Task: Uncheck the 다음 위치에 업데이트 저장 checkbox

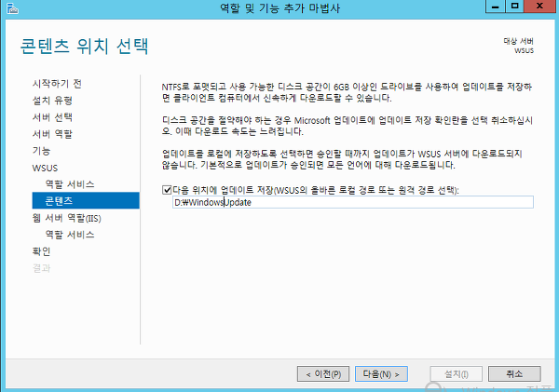Action: point(167,190)
